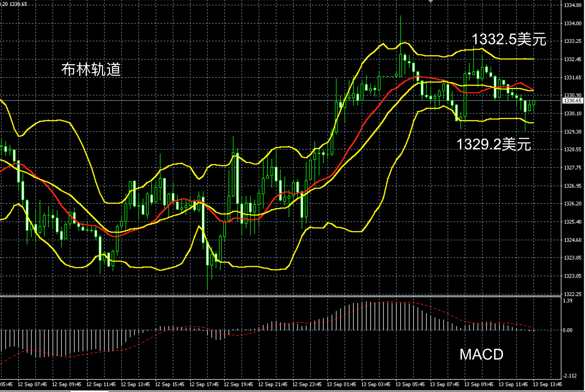Select the 1329.2美元 annotation text
Screen dimensions: 585x392
coord(494,145)
